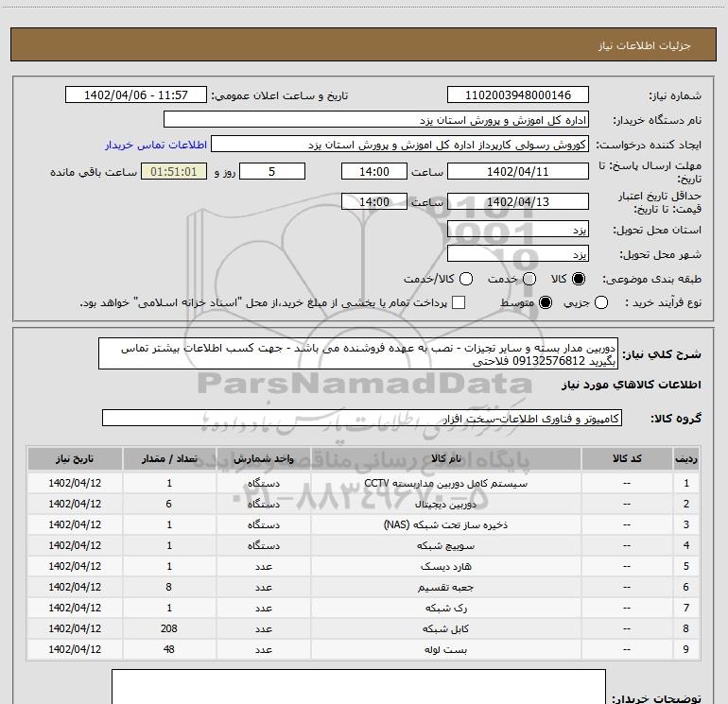The height and width of the screenshot is (704, 728).
Task: Select the خدمت radio option
Action: [529, 279]
